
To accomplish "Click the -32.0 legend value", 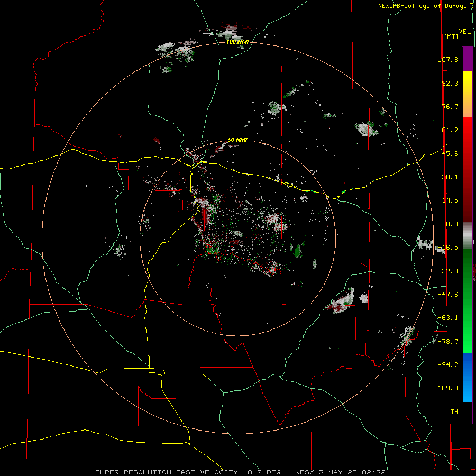I will click(448, 271).
